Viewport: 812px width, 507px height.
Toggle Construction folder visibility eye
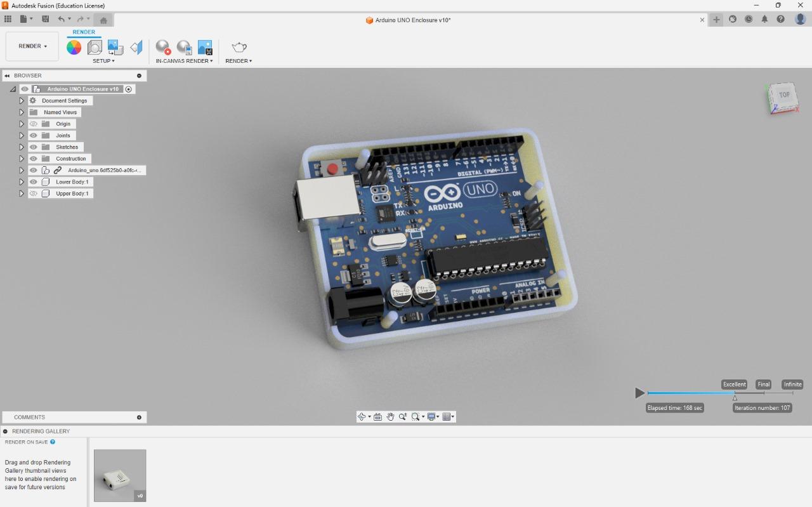click(x=34, y=159)
